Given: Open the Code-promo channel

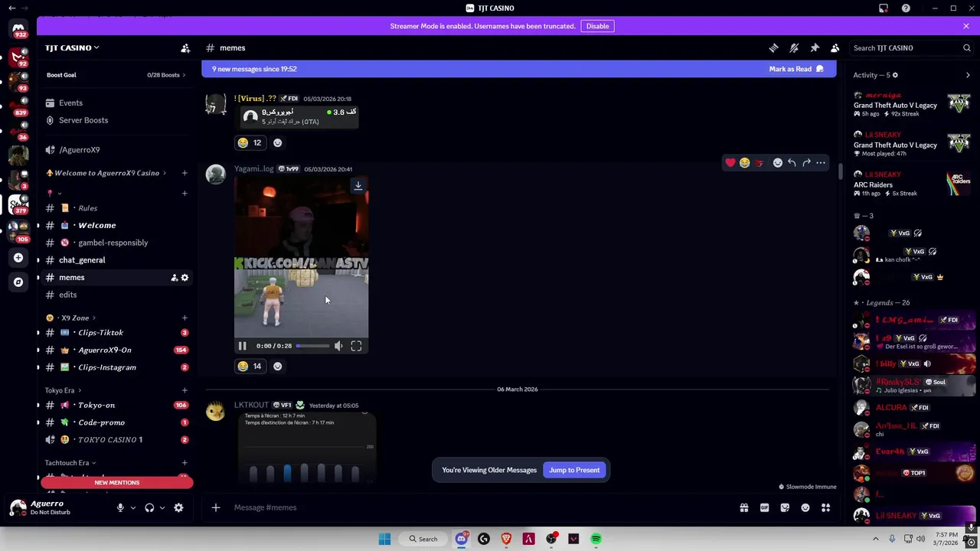Looking at the screenshot, I should click(x=101, y=422).
